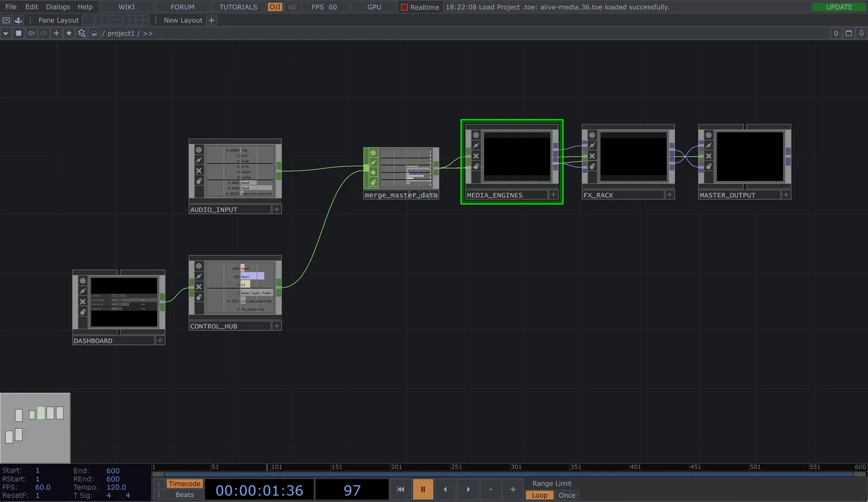Open the Edit menu
868x502 pixels.
(x=31, y=7)
